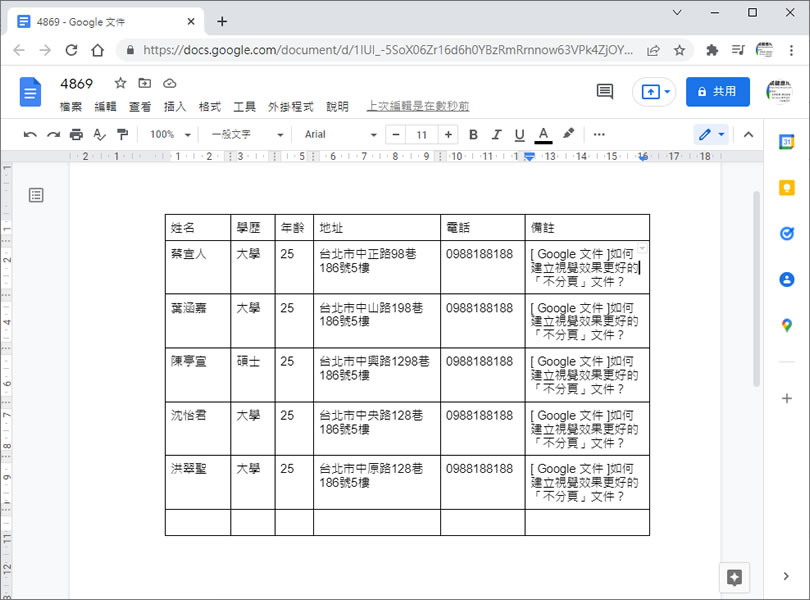810x600 pixels.
Task: Move the document with the folder icon
Action: [145, 83]
